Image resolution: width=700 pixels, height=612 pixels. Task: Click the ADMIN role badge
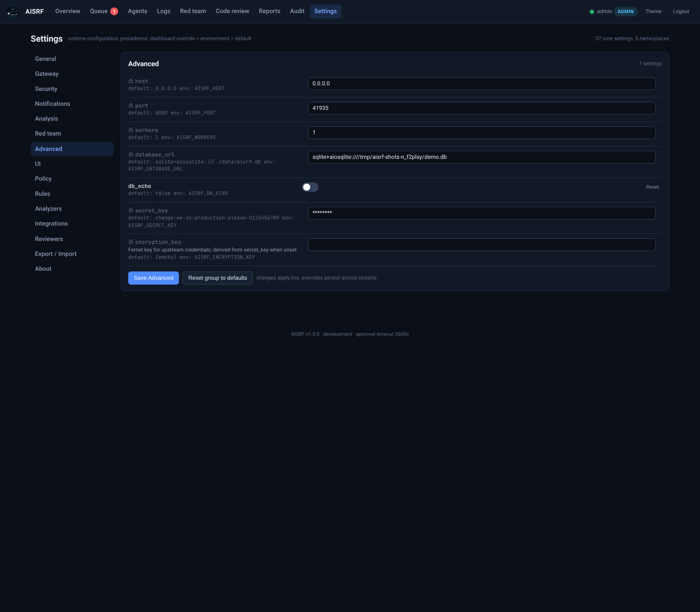click(626, 12)
